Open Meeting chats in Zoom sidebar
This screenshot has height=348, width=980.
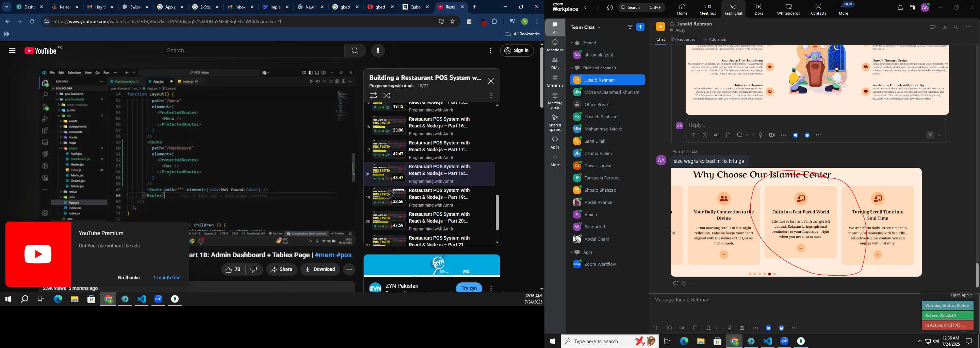[x=555, y=101]
